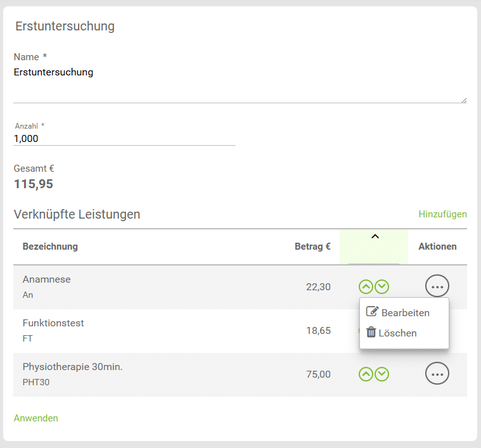Select Bearbeiten from the context menu
This screenshot has width=481, height=448.
[404, 313]
